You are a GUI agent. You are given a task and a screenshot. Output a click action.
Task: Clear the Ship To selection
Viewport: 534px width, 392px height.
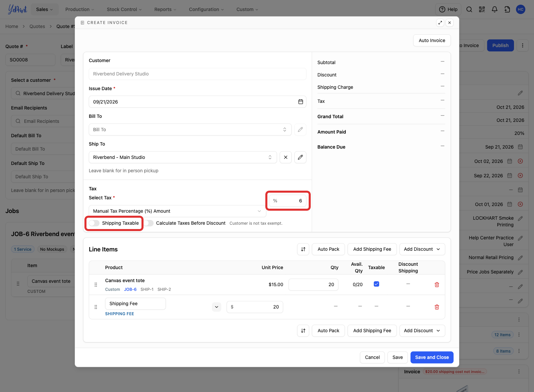(286, 157)
